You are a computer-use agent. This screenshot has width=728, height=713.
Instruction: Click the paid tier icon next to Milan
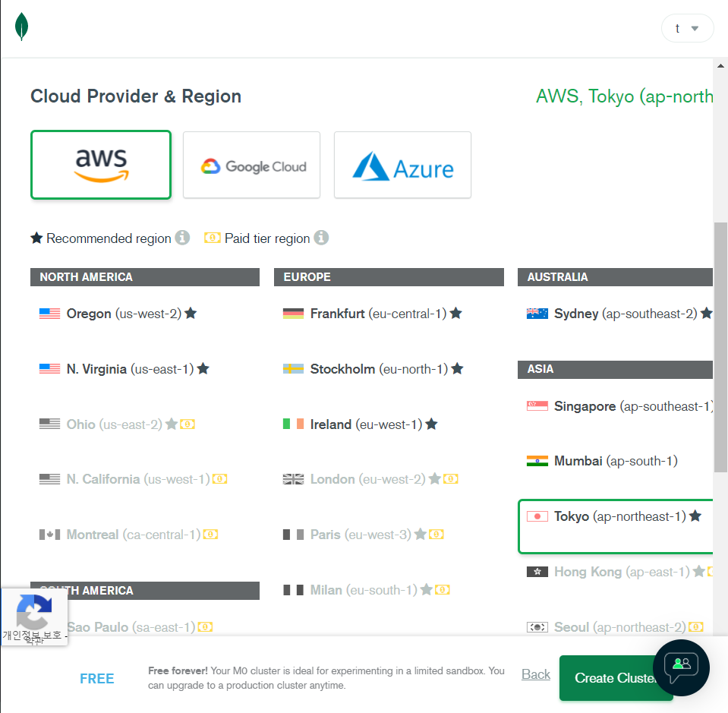442,590
